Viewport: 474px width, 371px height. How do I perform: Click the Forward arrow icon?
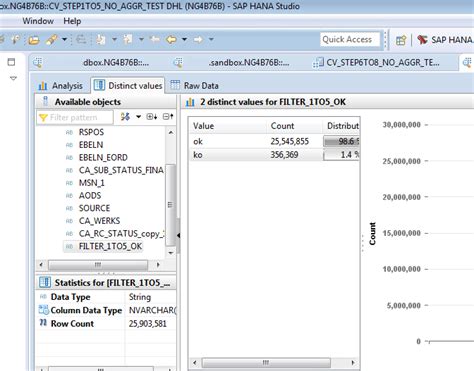point(198,40)
